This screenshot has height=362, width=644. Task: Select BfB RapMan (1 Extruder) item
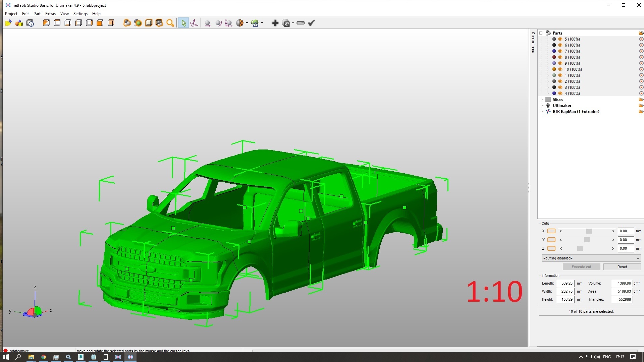pos(576,112)
